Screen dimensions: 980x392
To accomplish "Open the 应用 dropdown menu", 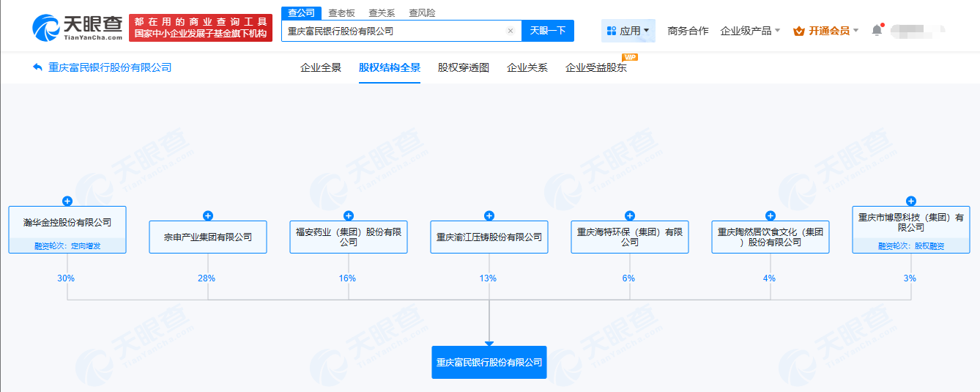I will pyautogui.click(x=628, y=31).
